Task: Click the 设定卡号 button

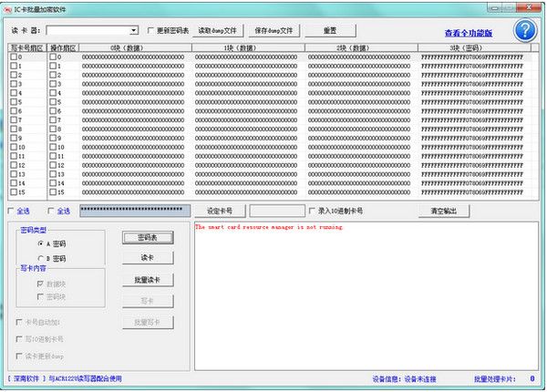Action: pos(220,211)
